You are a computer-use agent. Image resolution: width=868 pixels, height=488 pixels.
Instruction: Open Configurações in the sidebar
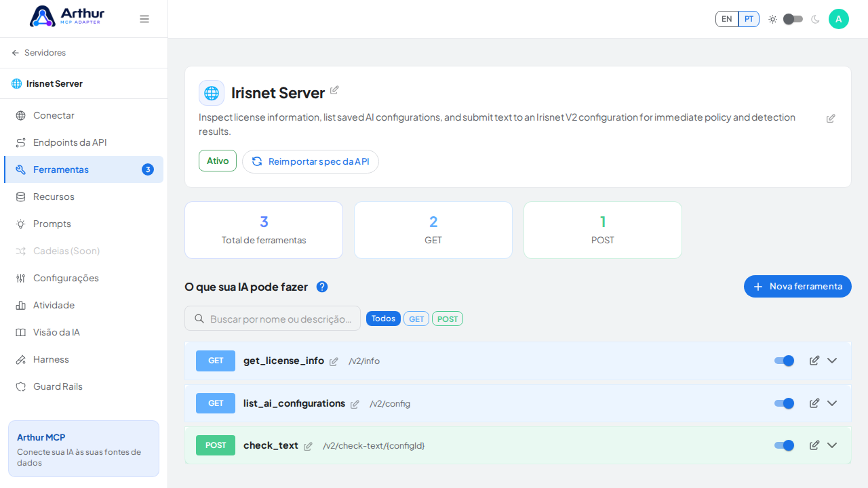click(x=83, y=278)
